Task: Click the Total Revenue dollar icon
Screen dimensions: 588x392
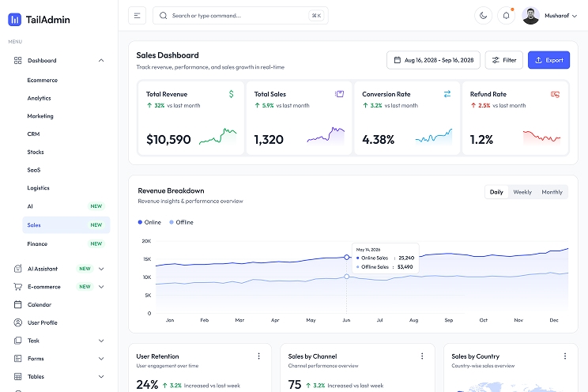Action: tap(232, 94)
